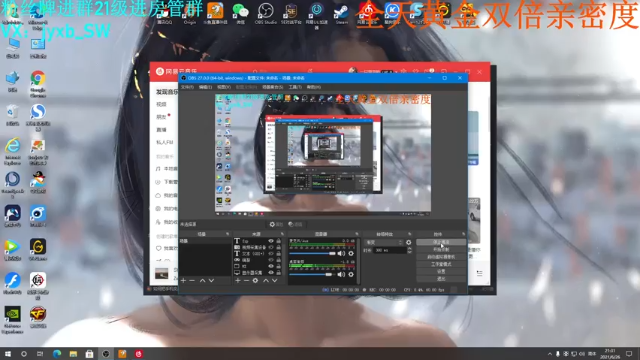This screenshot has width=640, height=360.
Task: Click the 退出 exit button in Controls
Action: pyautogui.click(x=441, y=279)
